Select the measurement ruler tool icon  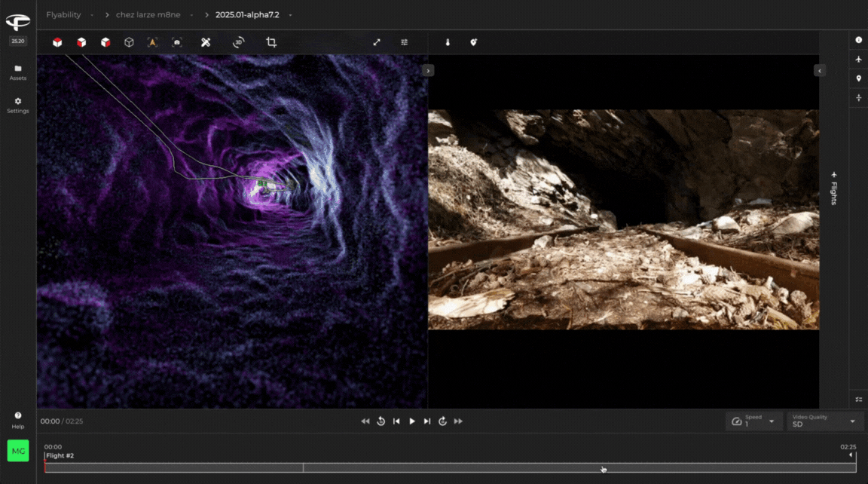tap(206, 43)
